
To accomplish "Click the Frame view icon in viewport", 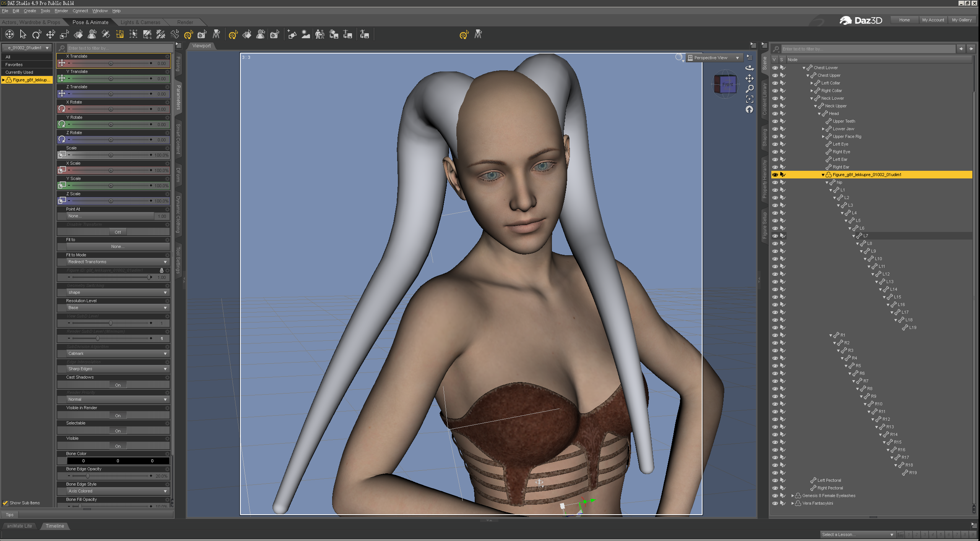I will click(750, 99).
